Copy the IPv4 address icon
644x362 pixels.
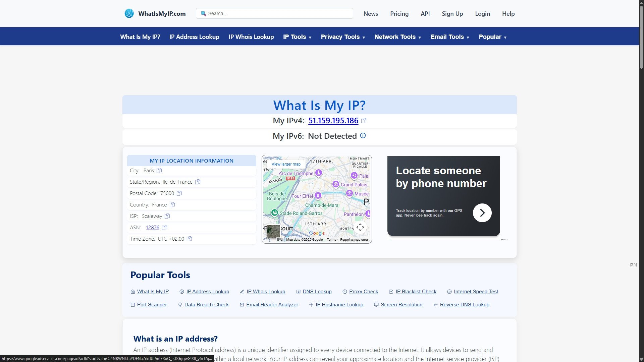364,121
